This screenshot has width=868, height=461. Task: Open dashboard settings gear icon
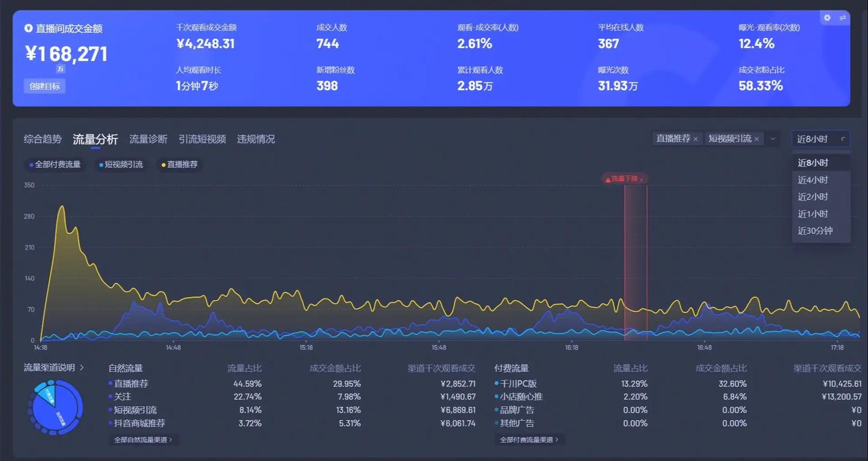pos(827,18)
